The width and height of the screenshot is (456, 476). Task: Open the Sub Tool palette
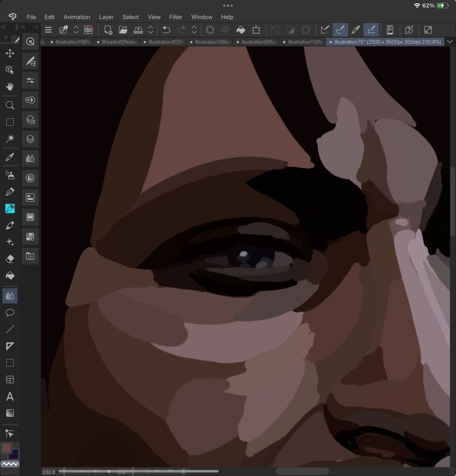tap(30, 61)
